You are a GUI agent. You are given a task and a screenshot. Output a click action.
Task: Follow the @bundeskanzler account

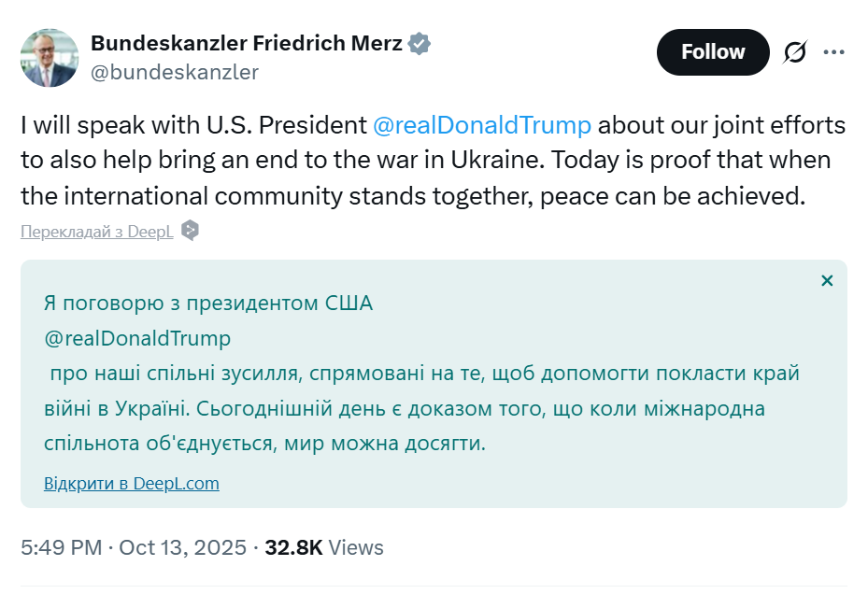point(712,52)
